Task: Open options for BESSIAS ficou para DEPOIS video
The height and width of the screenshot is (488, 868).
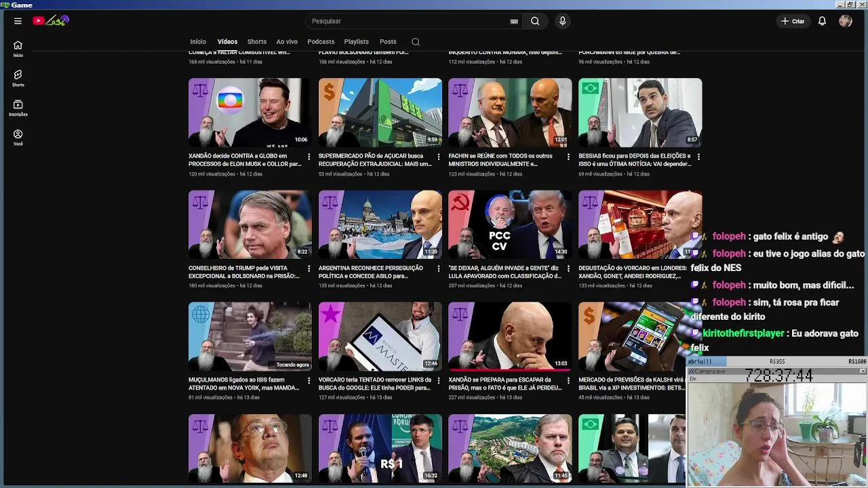Action: [698, 157]
